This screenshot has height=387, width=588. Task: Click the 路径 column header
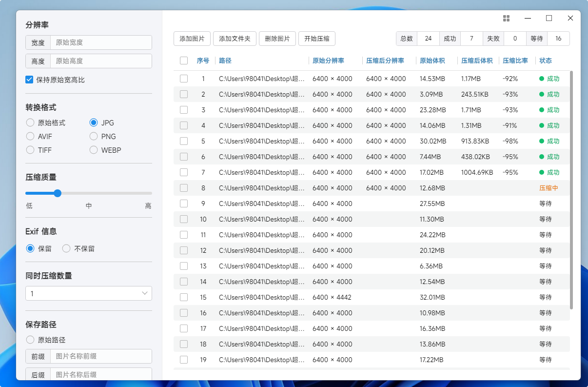pos(225,61)
